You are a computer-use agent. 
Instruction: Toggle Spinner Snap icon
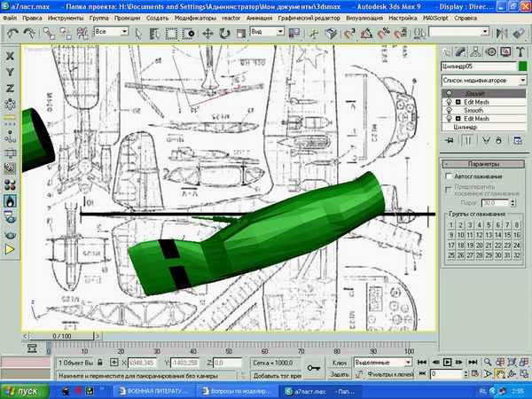coord(401,34)
